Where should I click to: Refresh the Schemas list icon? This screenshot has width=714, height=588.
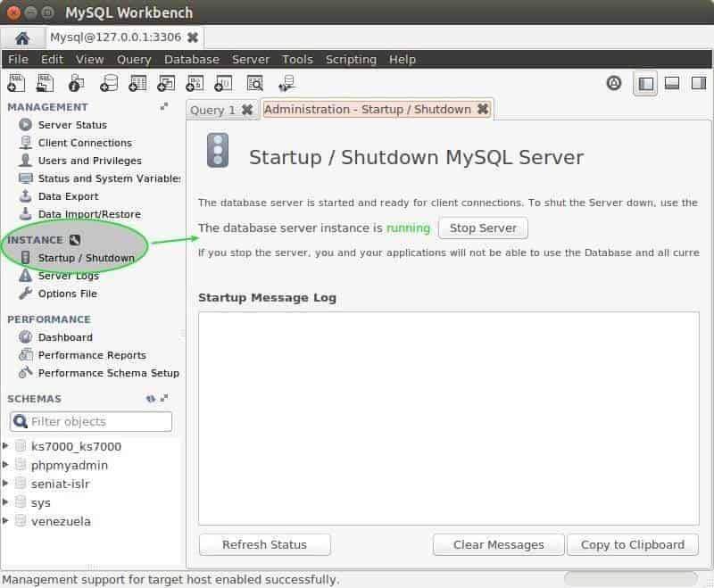(150, 399)
